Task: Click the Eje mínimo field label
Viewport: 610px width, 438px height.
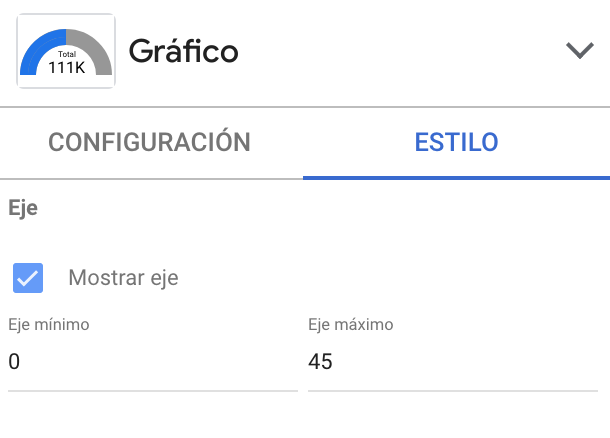Action: (49, 324)
